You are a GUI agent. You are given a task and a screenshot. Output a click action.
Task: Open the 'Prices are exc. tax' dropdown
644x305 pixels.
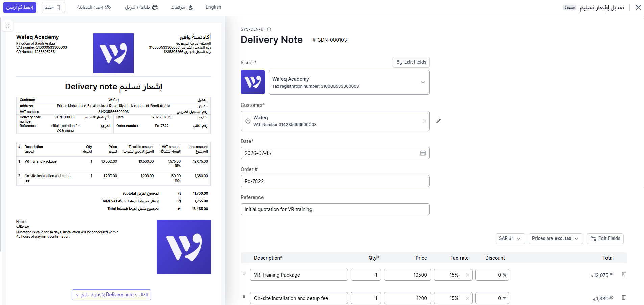pos(556,238)
